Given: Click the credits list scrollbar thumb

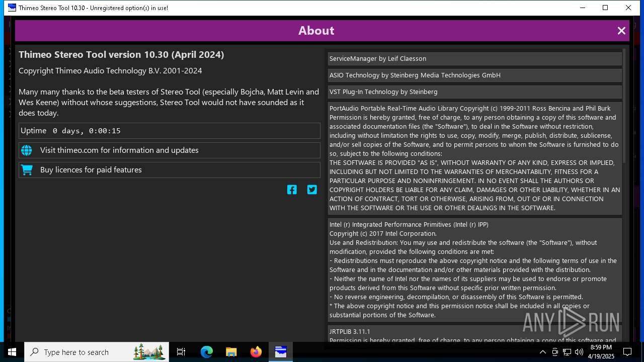Looking at the screenshot, I should point(624,106).
